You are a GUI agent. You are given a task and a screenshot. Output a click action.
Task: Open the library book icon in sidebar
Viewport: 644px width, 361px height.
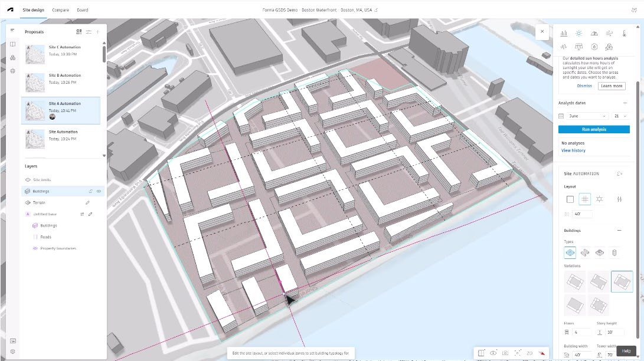point(13,44)
